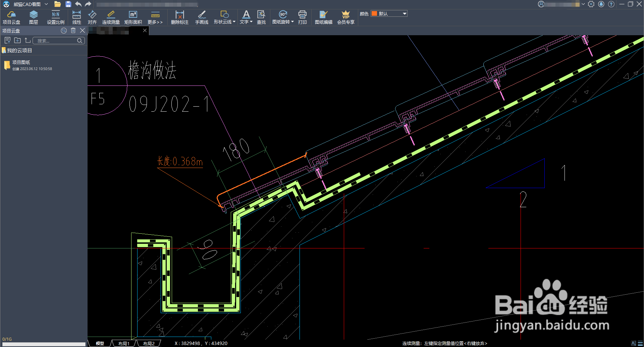Viewport: 644px width, 347px height.
Task: Click the 长度:0.368m measurement label
Action: click(x=180, y=162)
